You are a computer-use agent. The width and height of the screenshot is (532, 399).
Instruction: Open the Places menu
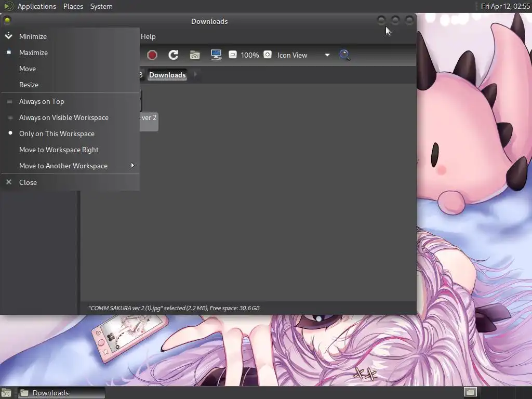click(x=73, y=6)
